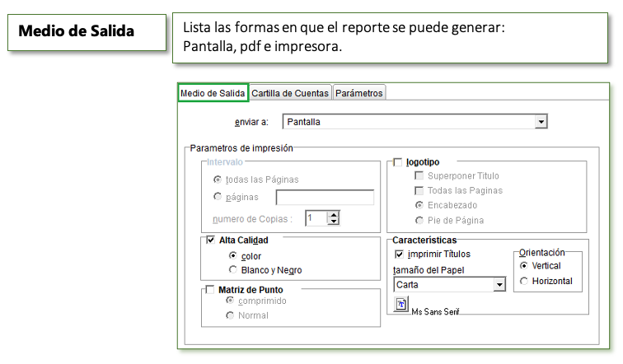Enable the logotipo checkbox
Image resolution: width=623 pixels, height=364 pixels.
tap(398, 162)
